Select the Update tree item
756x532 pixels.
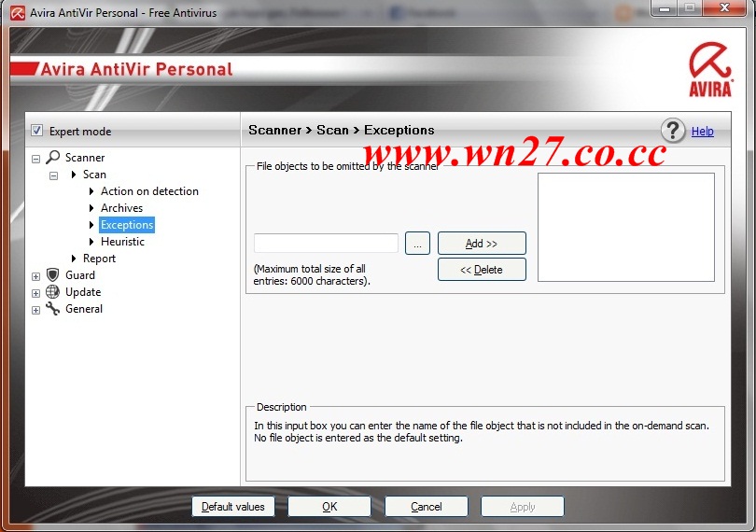[x=83, y=292]
